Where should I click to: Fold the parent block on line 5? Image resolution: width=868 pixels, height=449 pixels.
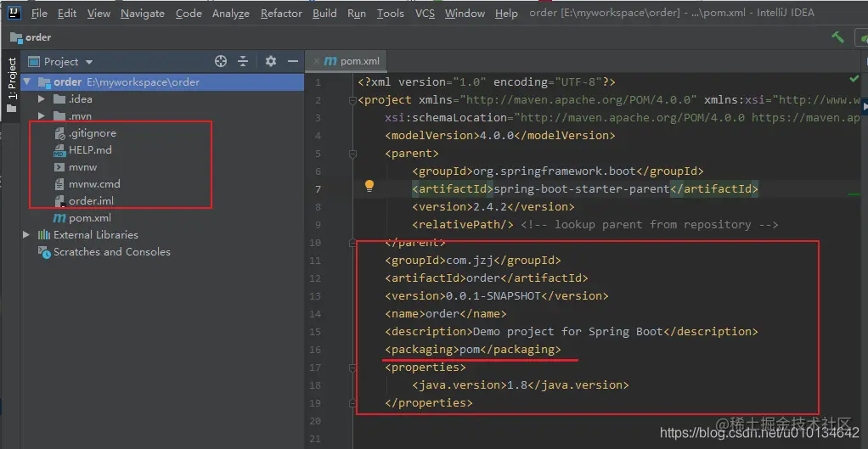coord(352,154)
